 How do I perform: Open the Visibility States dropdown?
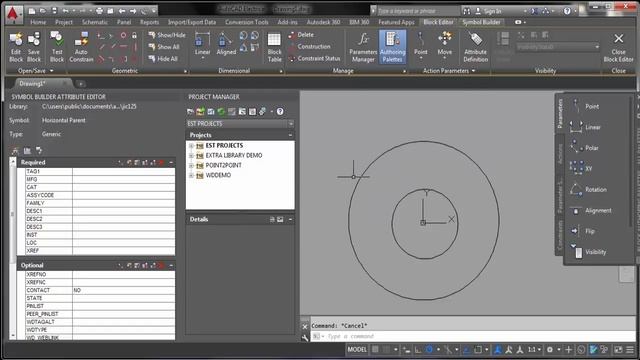(557, 47)
